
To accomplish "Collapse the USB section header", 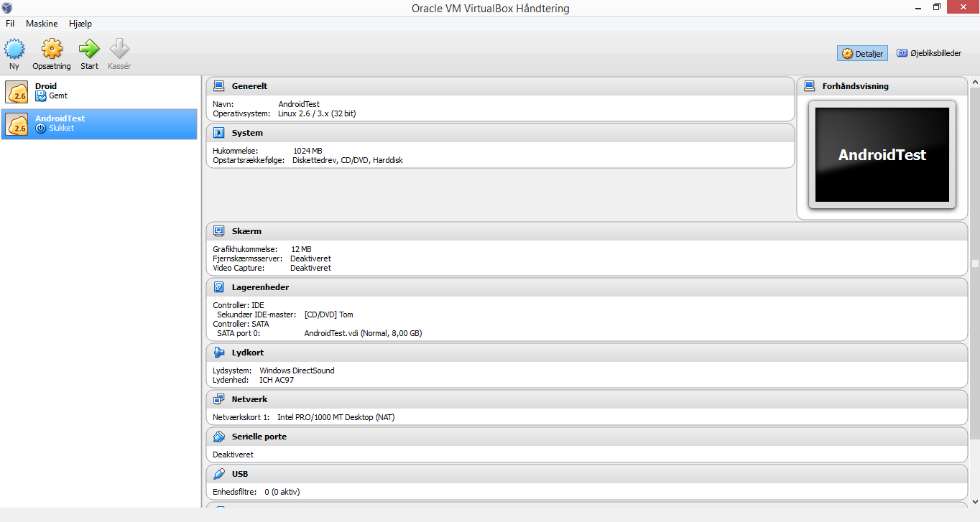I will click(x=587, y=474).
